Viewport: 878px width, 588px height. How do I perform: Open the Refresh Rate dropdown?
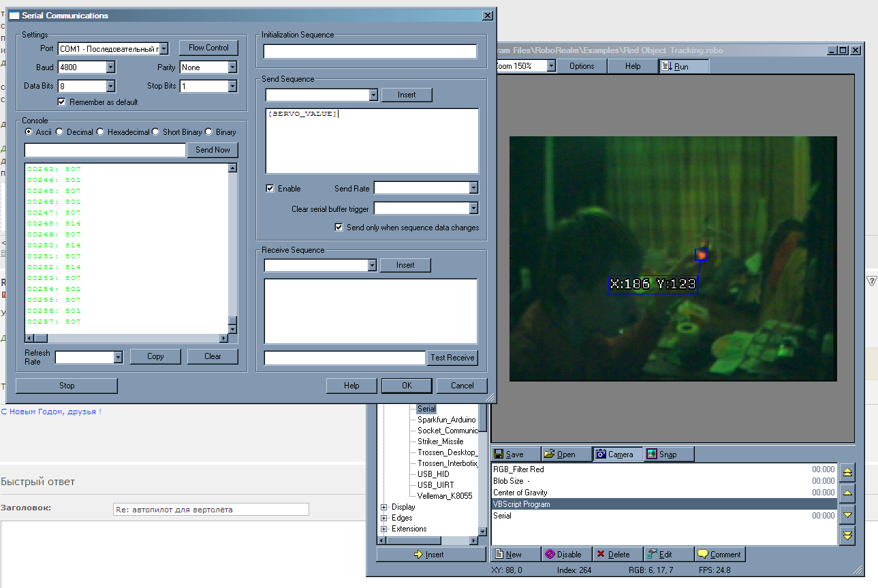pyautogui.click(x=118, y=357)
